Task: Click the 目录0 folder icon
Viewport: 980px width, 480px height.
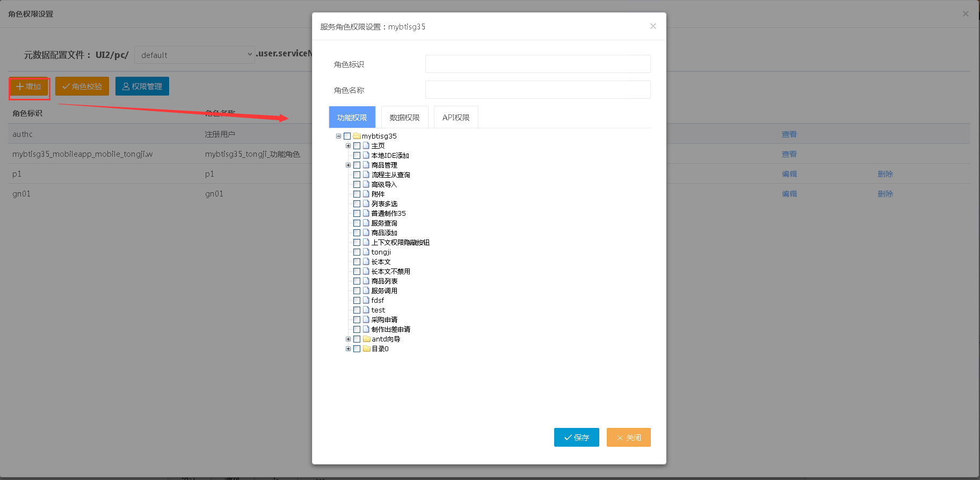Action: click(x=367, y=349)
